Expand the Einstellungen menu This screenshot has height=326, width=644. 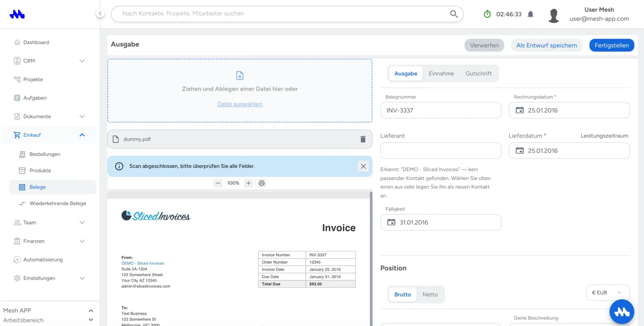coord(82,278)
